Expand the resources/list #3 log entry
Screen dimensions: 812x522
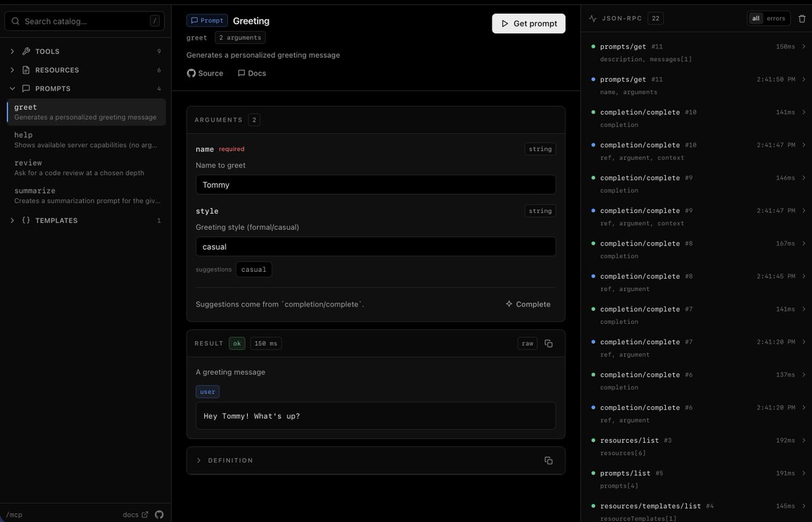tap(803, 440)
